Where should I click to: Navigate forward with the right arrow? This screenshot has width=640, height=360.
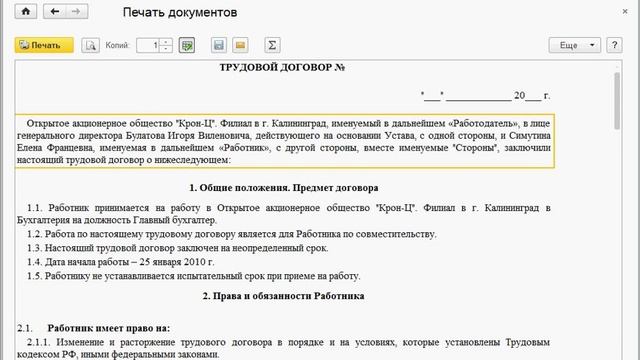point(76,11)
